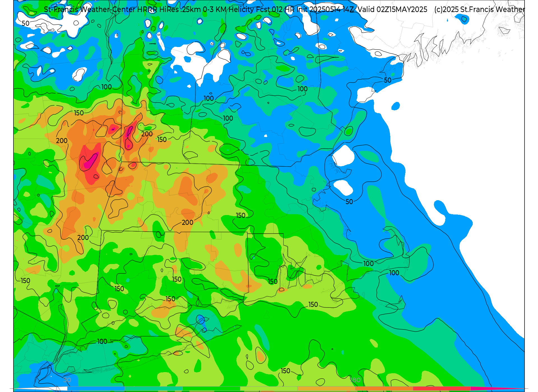Click the "(c)2025 St.Francis Weather" copyright text
Viewport: 538px width, 392px height.
pyautogui.click(x=479, y=10)
